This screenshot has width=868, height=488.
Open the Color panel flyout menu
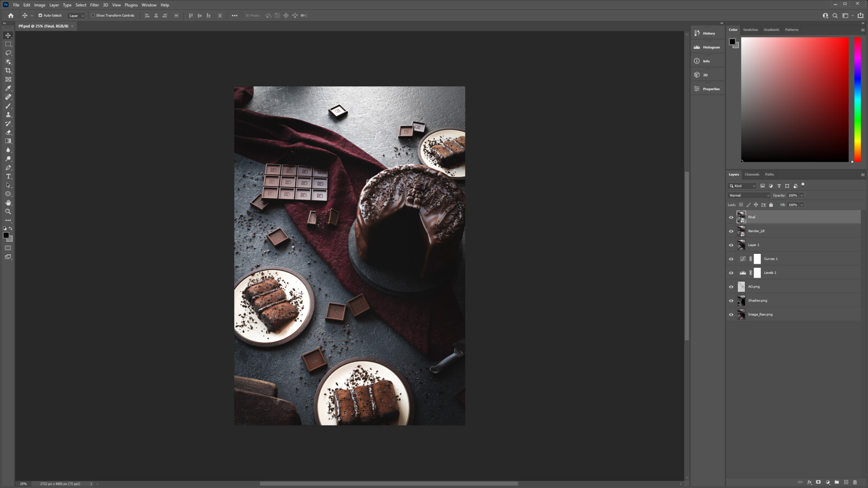click(863, 30)
